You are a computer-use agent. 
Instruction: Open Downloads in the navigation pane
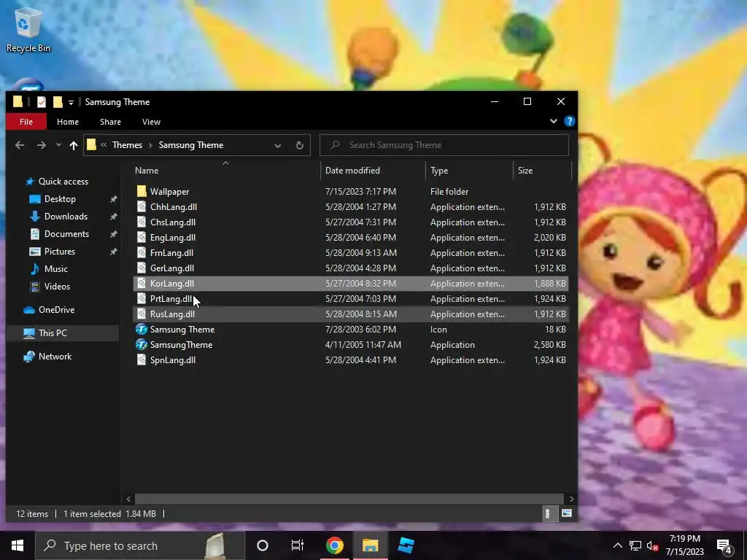point(66,217)
